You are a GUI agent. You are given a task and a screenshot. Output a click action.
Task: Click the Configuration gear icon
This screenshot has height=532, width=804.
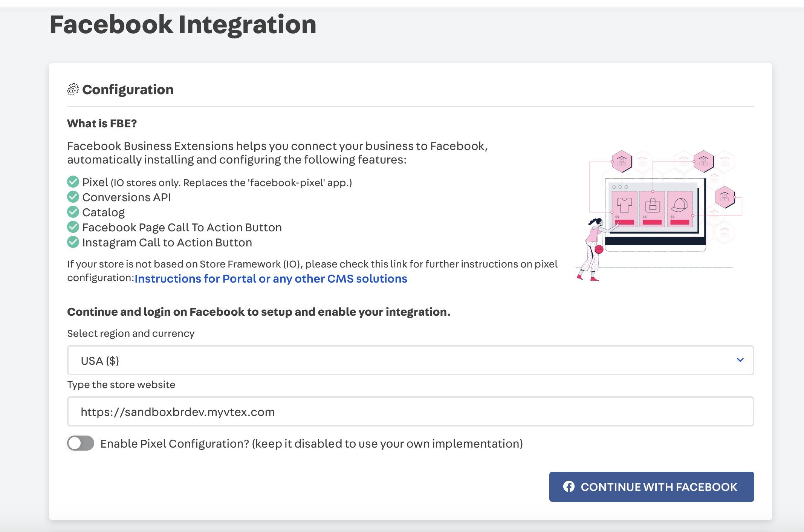pos(73,90)
